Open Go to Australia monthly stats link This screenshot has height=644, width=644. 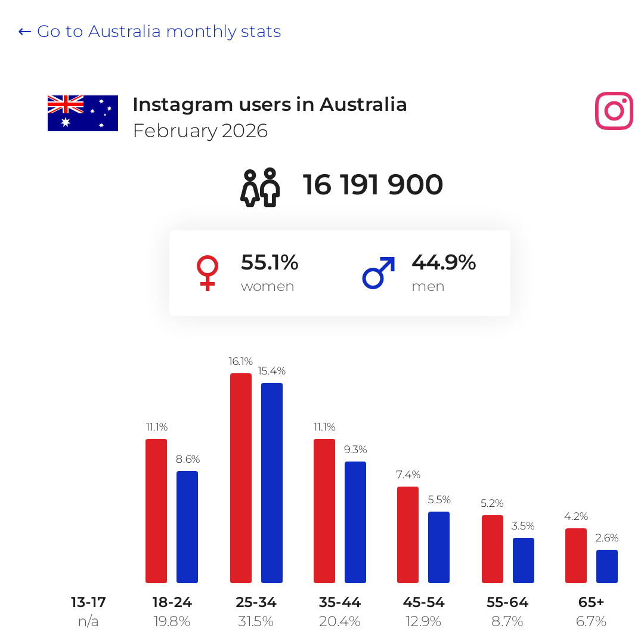click(x=150, y=31)
